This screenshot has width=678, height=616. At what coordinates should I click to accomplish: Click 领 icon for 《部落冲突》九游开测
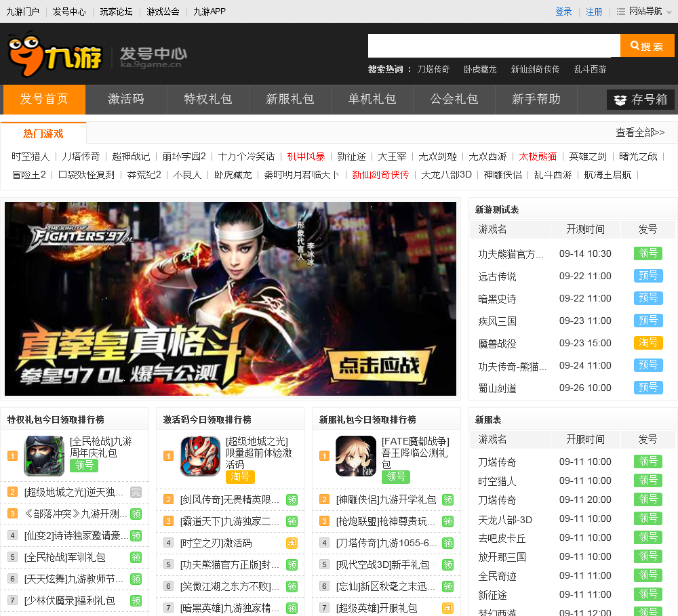(x=136, y=514)
